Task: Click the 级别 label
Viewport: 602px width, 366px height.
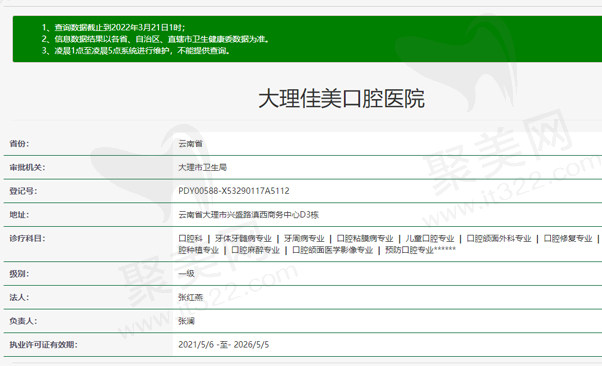Action: tap(19, 274)
